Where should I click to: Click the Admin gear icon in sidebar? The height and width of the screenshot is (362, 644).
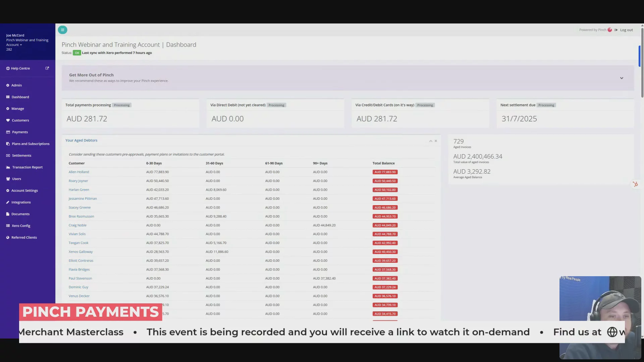tap(8, 85)
